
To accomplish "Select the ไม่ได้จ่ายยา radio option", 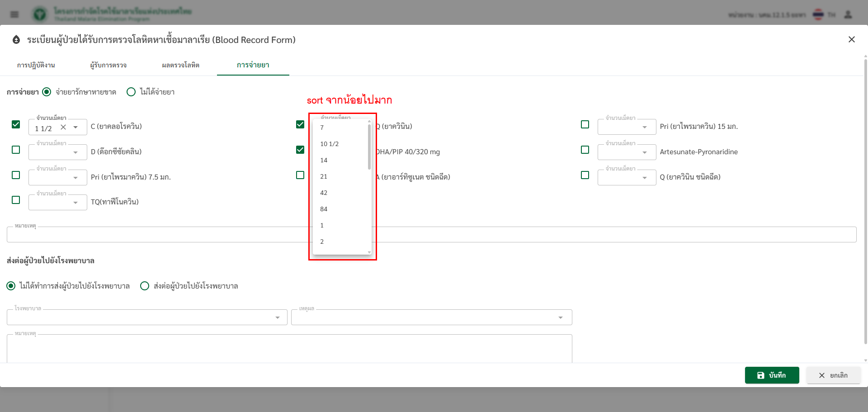I will click(131, 92).
